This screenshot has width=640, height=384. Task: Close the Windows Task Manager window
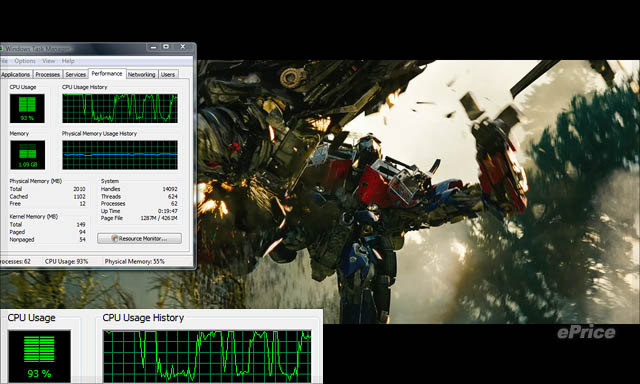point(182,47)
